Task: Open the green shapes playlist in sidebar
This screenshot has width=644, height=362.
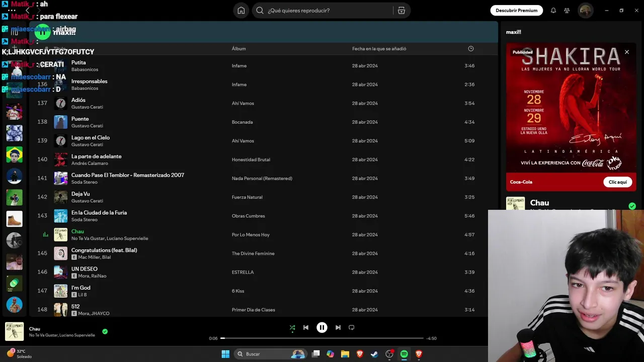Action: (x=14, y=283)
